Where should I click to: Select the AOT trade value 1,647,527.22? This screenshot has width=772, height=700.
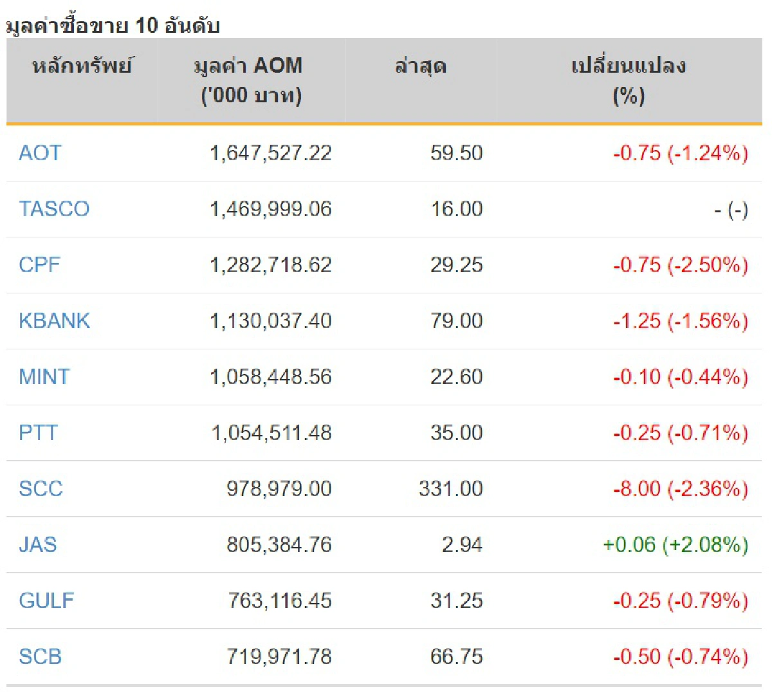(271, 154)
